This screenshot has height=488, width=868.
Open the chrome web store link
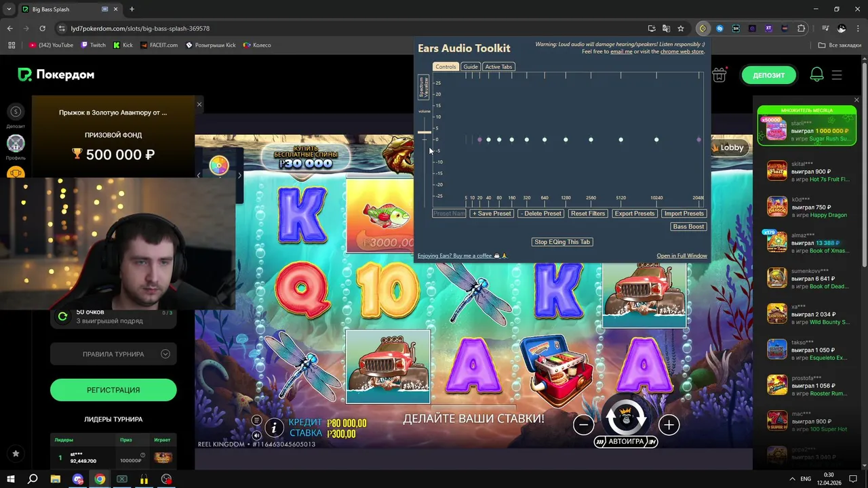pos(682,52)
